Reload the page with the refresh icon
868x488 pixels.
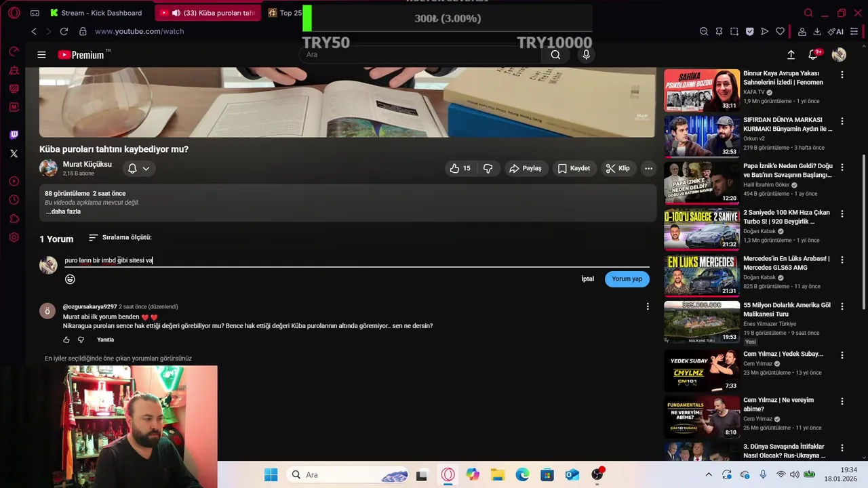click(64, 31)
